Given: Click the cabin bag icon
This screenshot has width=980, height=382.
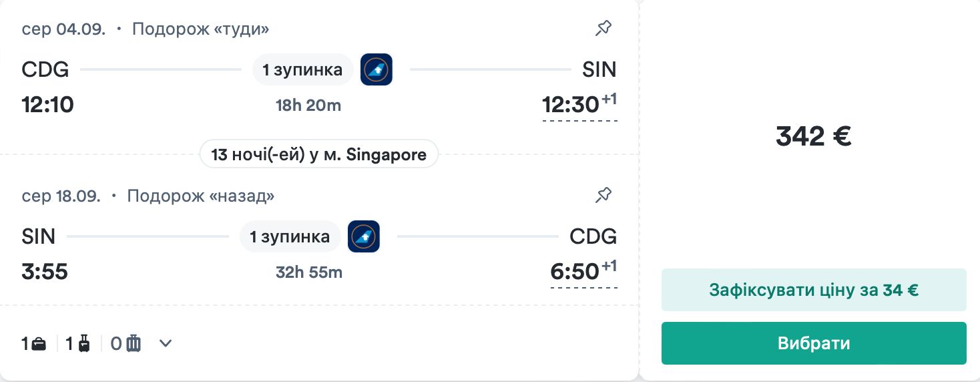Looking at the screenshot, I should point(84,344).
